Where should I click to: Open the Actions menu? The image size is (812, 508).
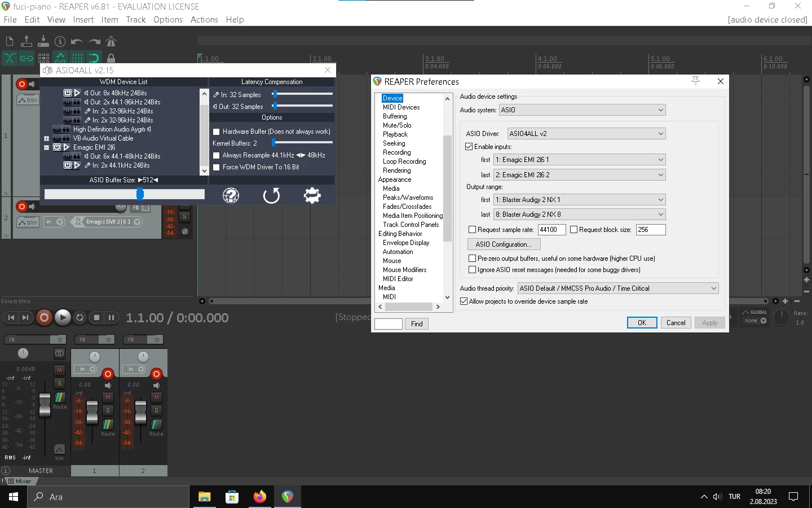click(204, 20)
